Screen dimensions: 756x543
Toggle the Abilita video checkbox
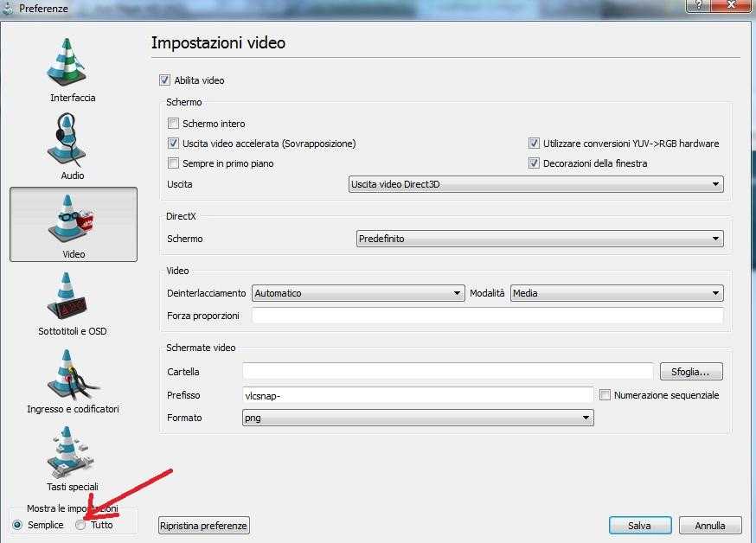pos(165,80)
